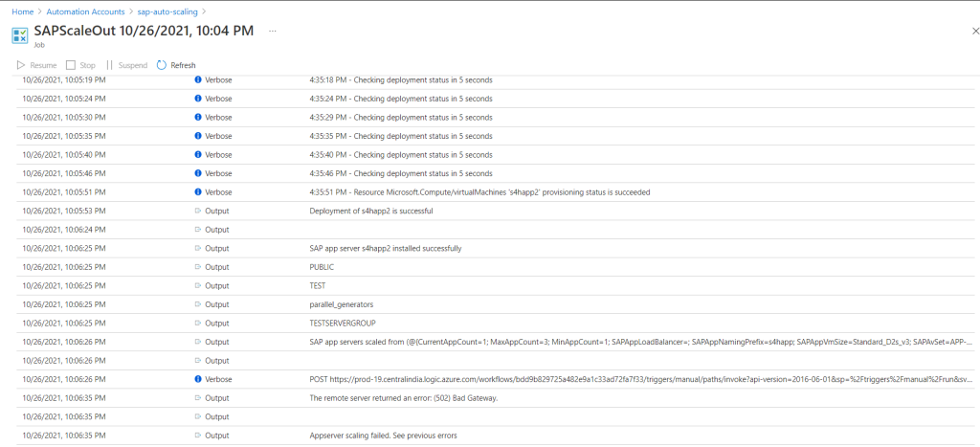Click Verbose info icon at 10:05:51 PM
The width and height of the screenshot is (980, 447).
pyautogui.click(x=198, y=192)
